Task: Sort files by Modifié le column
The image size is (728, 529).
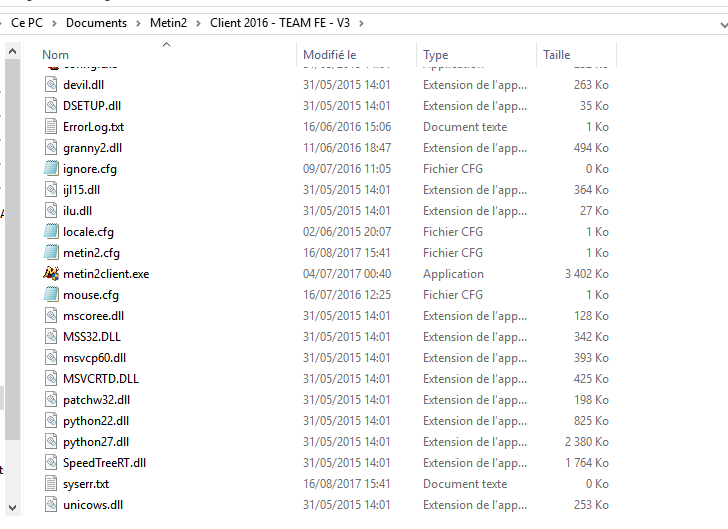Action: (x=330, y=55)
